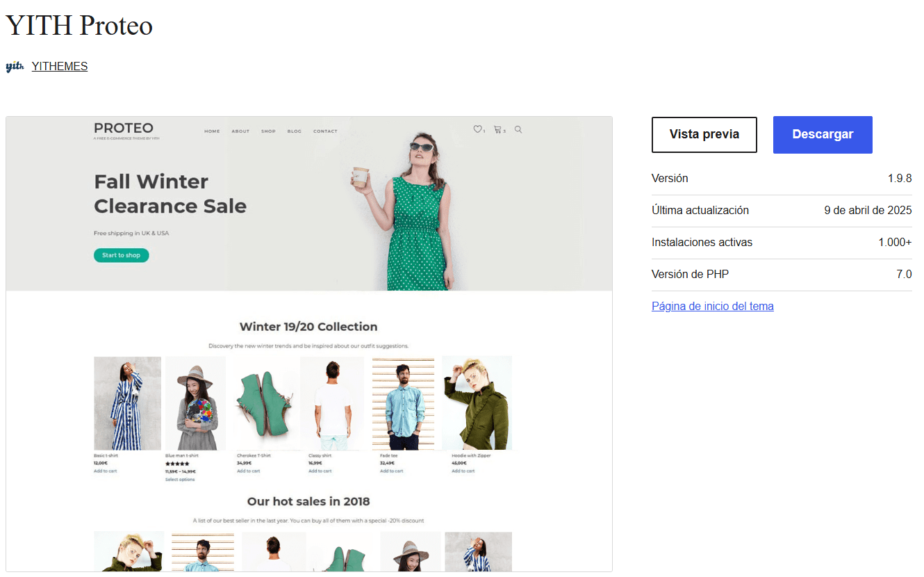This screenshot has width=924, height=577.
Task: Select the ABOUT menu item in the preview
Action: 240,131
